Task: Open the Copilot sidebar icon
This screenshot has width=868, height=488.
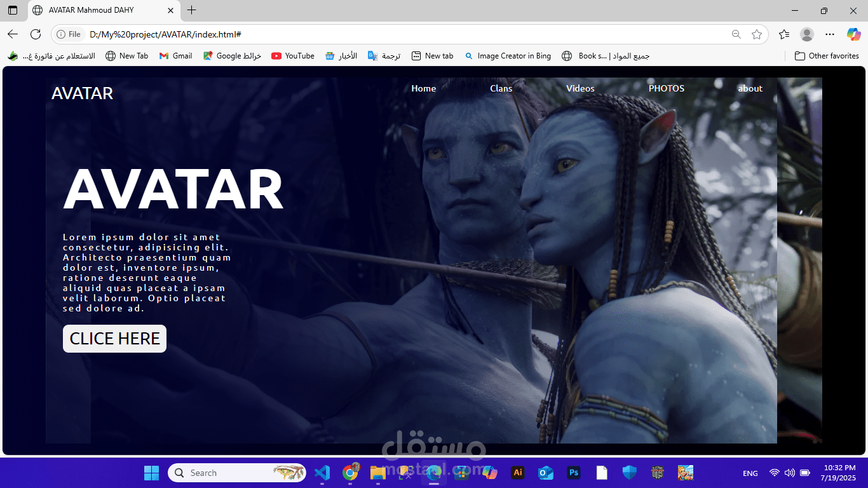Action: click(853, 34)
